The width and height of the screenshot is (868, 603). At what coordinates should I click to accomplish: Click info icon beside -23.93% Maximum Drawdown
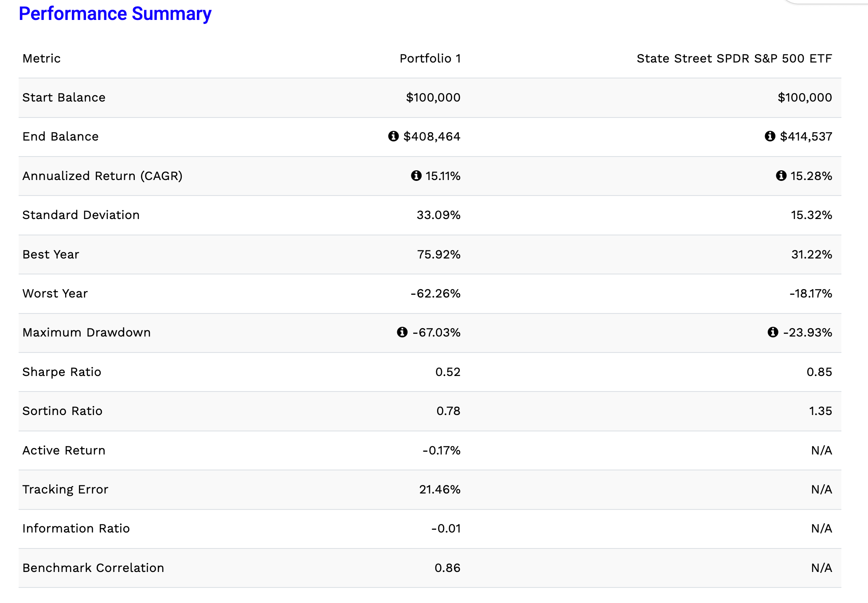coord(773,332)
